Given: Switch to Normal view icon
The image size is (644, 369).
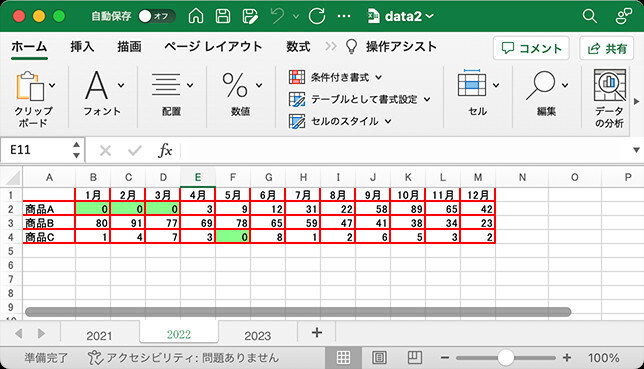Looking at the screenshot, I should 343,357.
